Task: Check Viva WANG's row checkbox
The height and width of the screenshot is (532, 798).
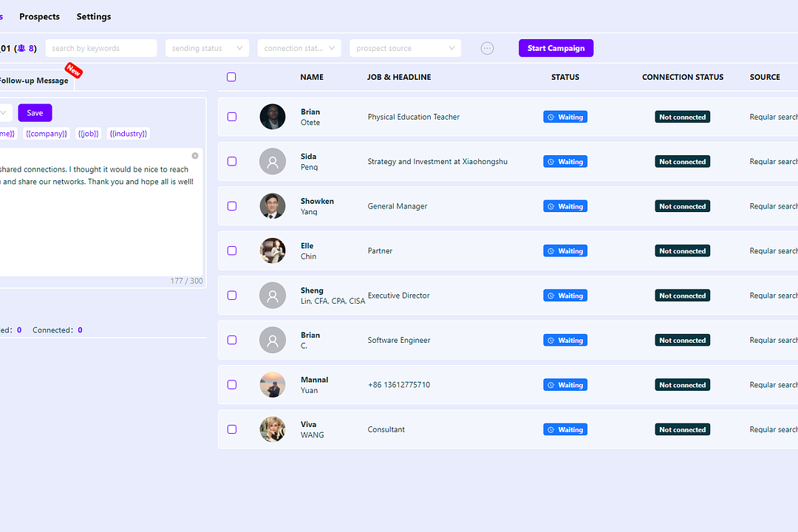Action: (231, 429)
